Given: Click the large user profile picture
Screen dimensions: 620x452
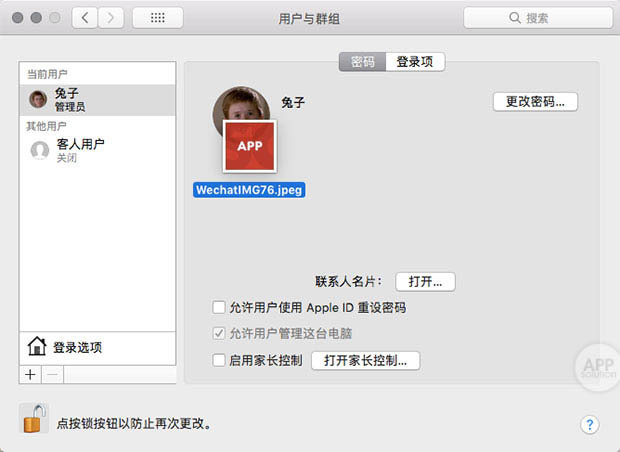Looking at the screenshot, I should point(241,104).
